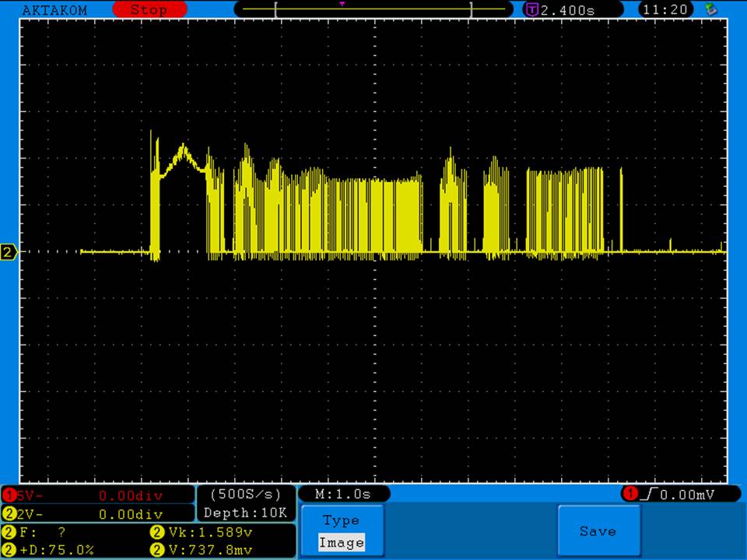Click the M:1.0s timebase readout
The image size is (747, 560).
[343, 495]
